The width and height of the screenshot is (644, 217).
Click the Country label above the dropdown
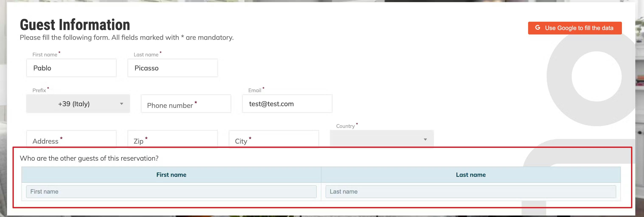pos(345,126)
